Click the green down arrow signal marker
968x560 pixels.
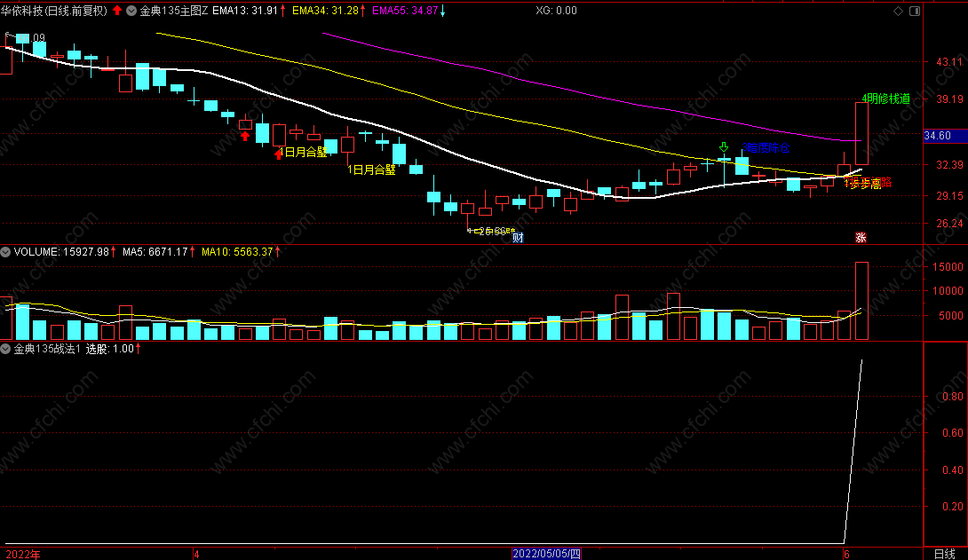pyautogui.click(x=724, y=147)
